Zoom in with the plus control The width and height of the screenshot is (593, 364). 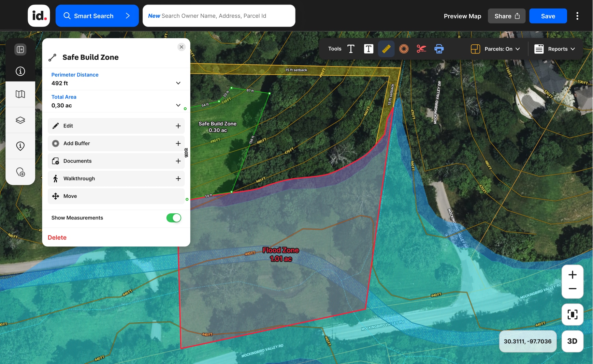(x=572, y=274)
